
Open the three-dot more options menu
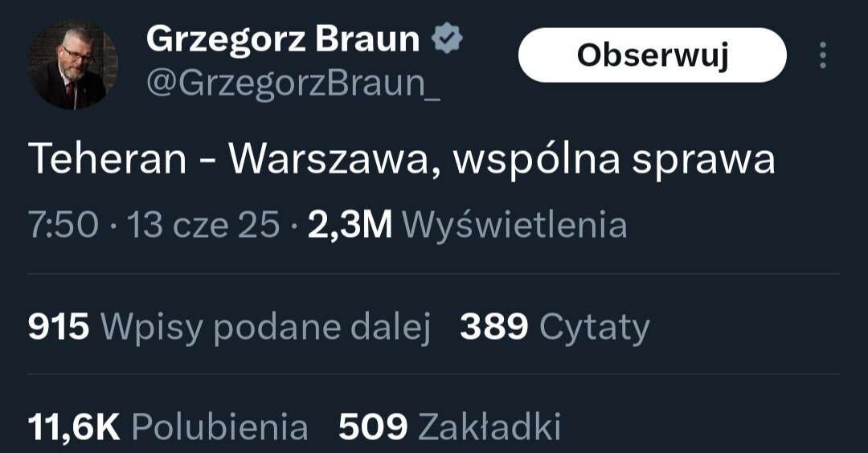pos(823,55)
